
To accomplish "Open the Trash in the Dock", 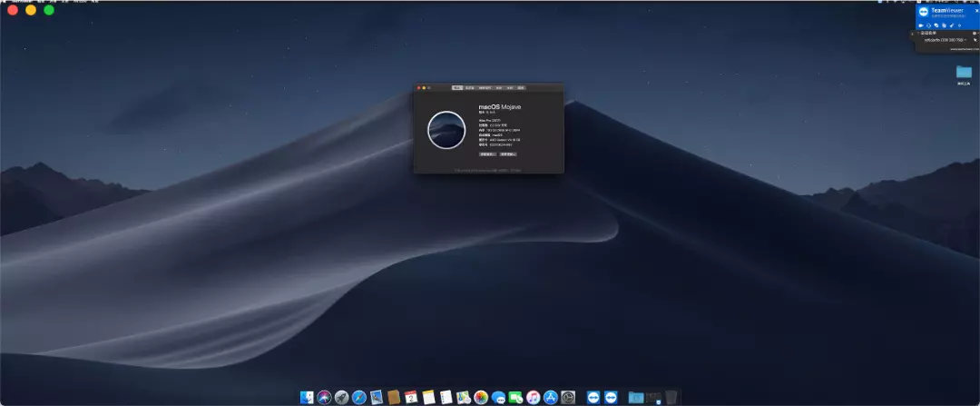I will (671, 397).
